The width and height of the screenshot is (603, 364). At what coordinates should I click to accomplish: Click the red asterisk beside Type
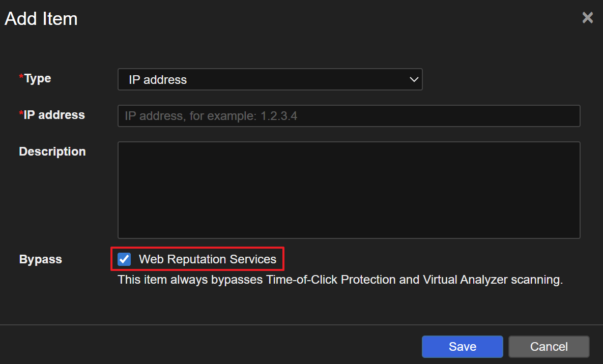pyautogui.click(x=21, y=77)
